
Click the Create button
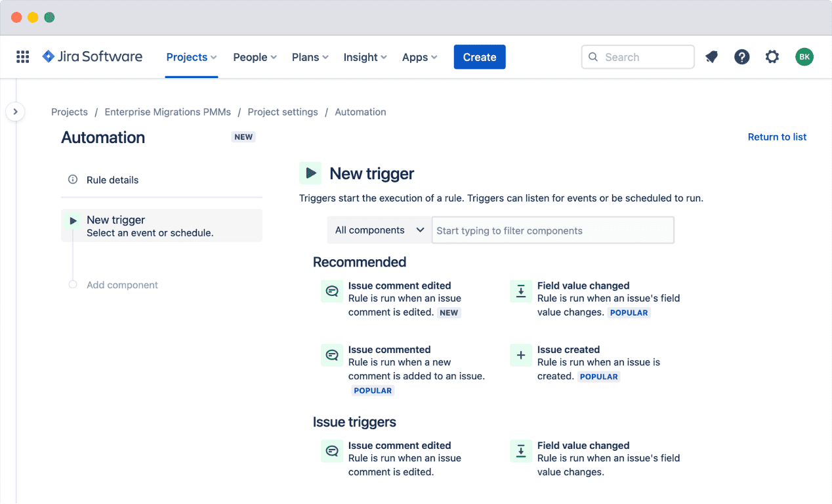pyautogui.click(x=479, y=57)
